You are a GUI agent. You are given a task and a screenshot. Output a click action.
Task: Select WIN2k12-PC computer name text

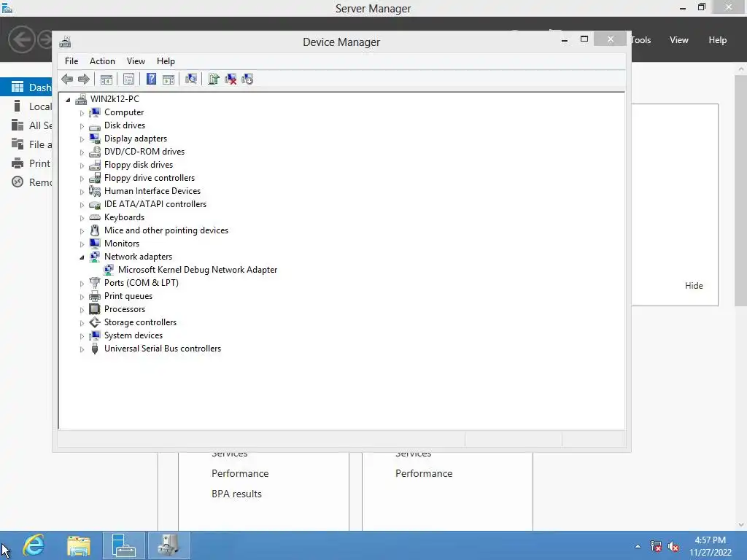point(115,99)
